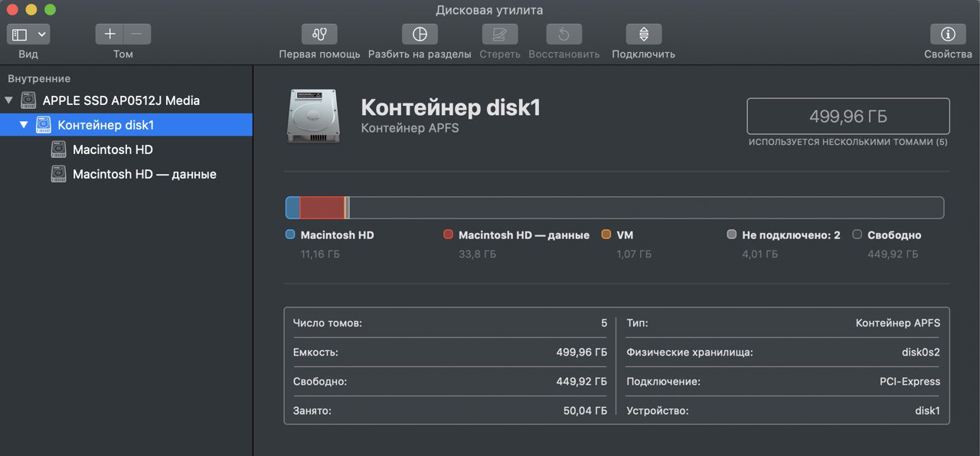Click the Macintosh HD — данные disk icon
Image resolution: width=980 pixels, height=456 pixels.
pos(58,174)
